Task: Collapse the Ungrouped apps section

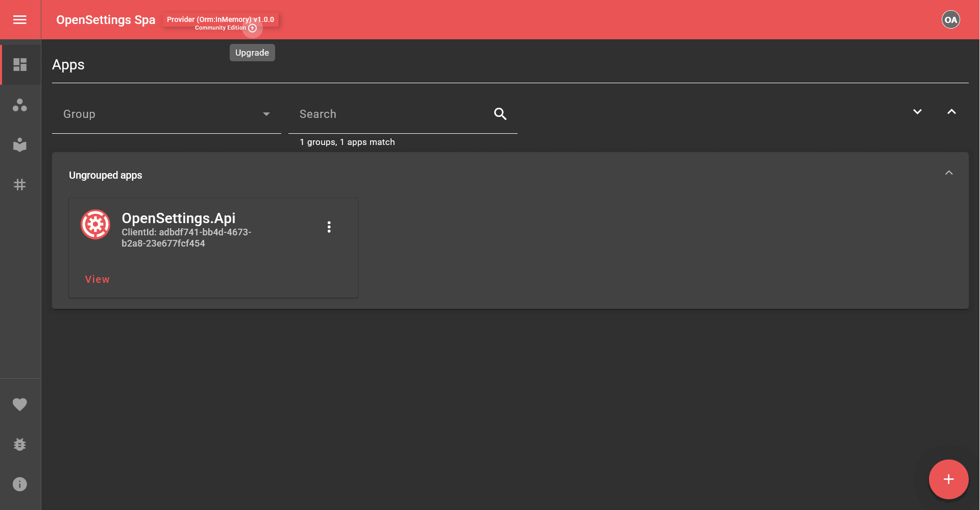Action: (949, 173)
